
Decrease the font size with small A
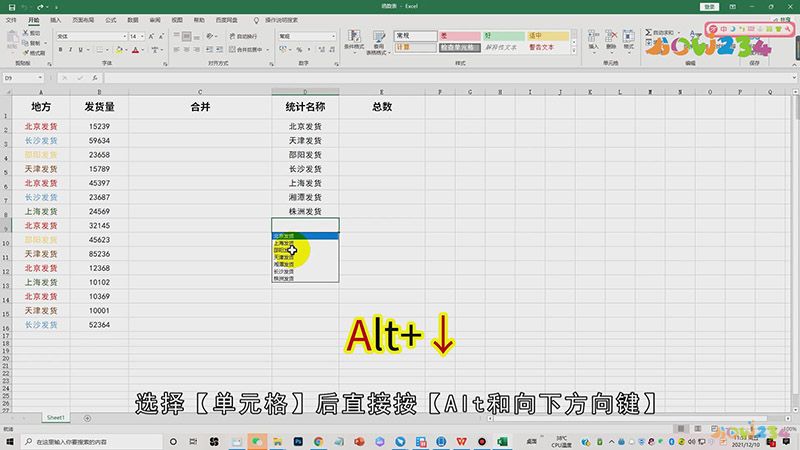(161, 36)
